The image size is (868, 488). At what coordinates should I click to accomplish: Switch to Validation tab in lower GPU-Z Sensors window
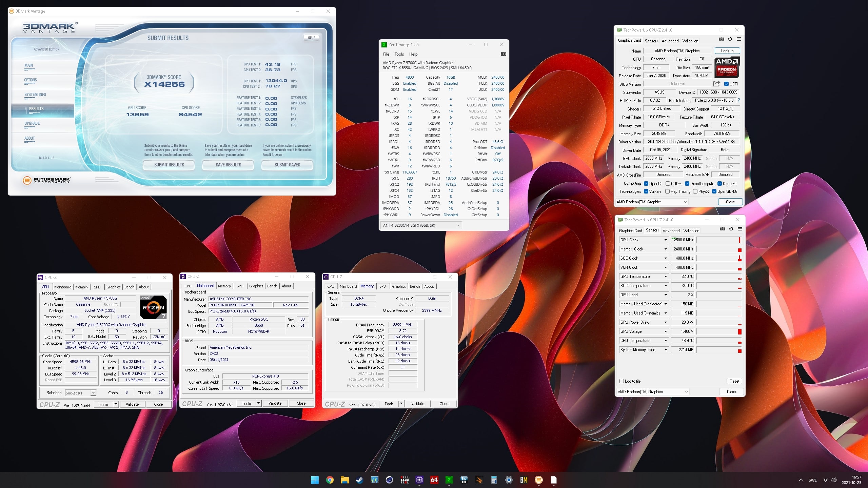[691, 230]
